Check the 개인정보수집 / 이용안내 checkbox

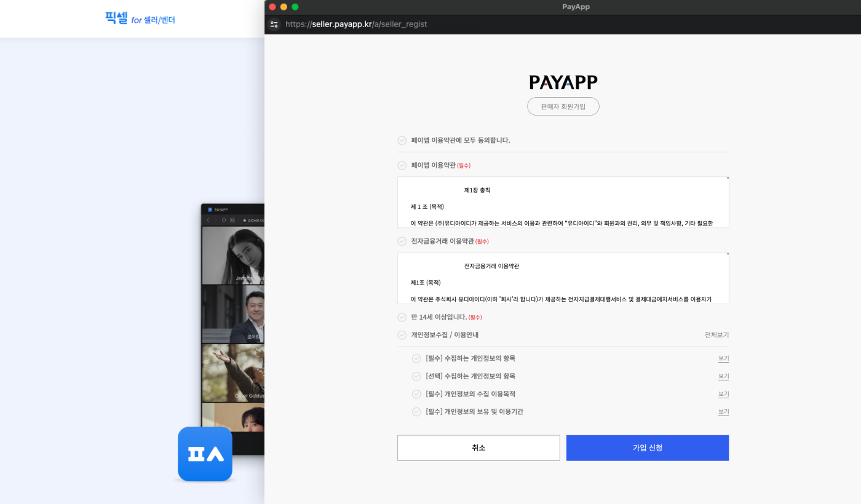pyautogui.click(x=402, y=335)
